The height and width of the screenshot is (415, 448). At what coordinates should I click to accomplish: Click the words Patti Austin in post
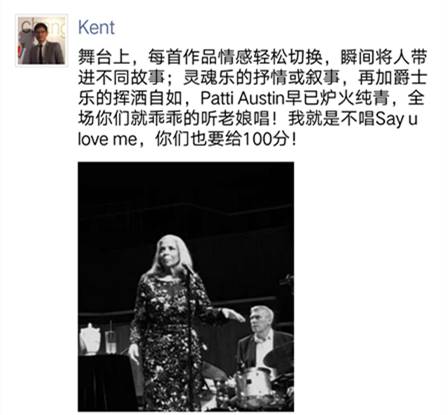(x=242, y=98)
